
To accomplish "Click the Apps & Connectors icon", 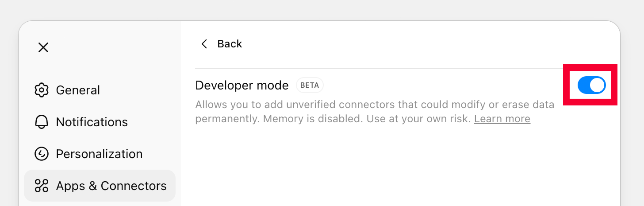I will coord(41,186).
